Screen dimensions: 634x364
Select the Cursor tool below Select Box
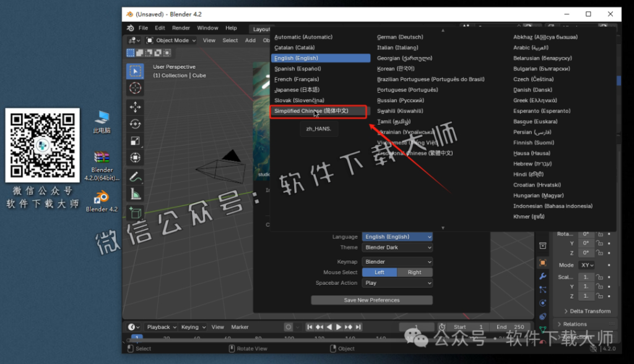tap(134, 89)
